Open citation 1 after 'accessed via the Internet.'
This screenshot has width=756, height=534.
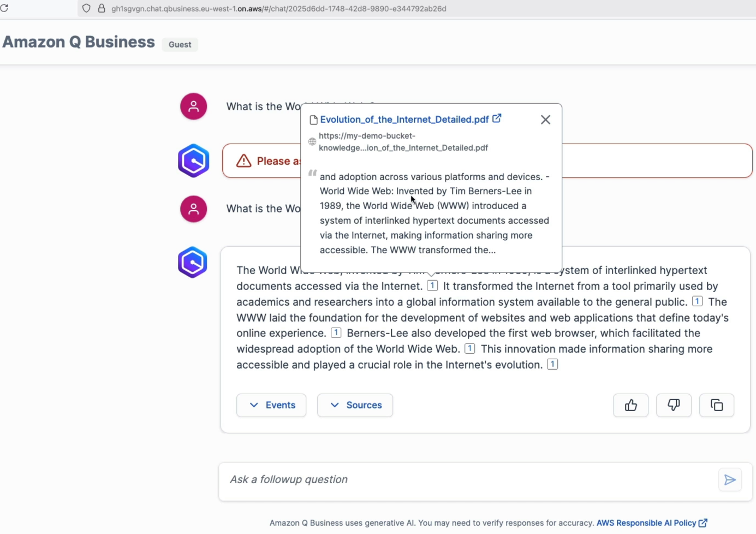pos(432,286)
